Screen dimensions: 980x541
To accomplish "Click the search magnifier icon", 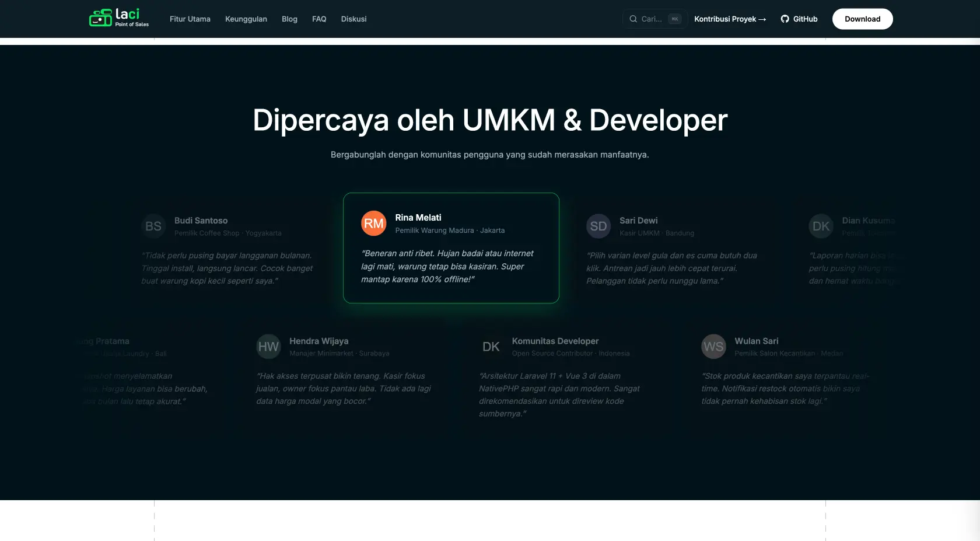I will 633,19.
